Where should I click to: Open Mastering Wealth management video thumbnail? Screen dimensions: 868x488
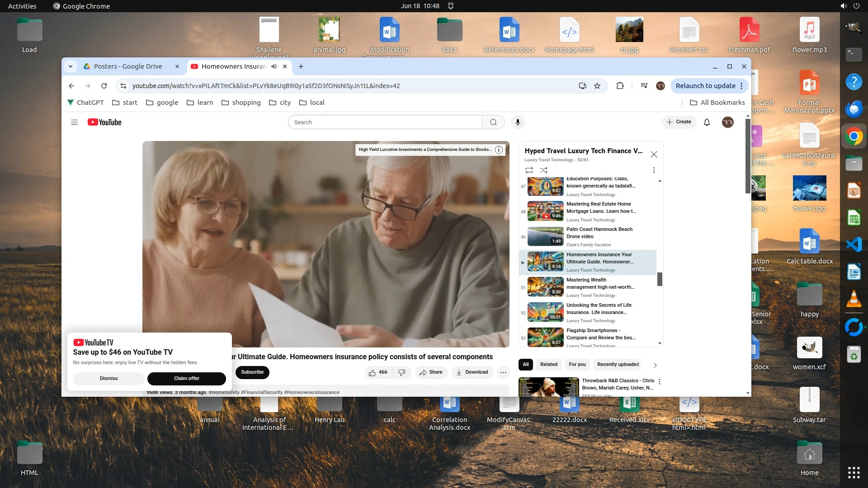[545, 286]
